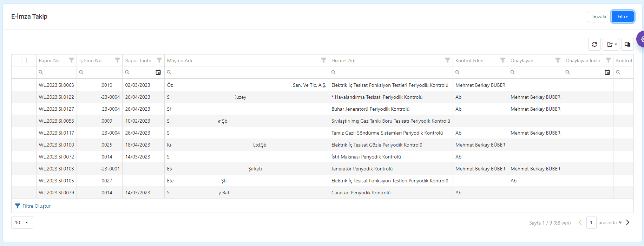Sort by Rapor No column header

point(49,60)
